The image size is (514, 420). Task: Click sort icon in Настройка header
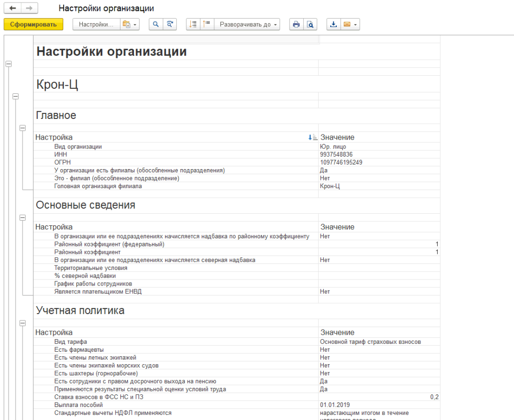(312, 137)
